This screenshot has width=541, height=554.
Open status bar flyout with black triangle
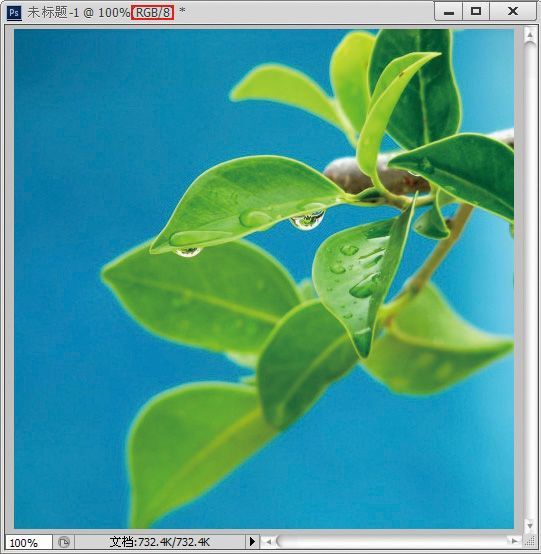click(x=252, y=541)
